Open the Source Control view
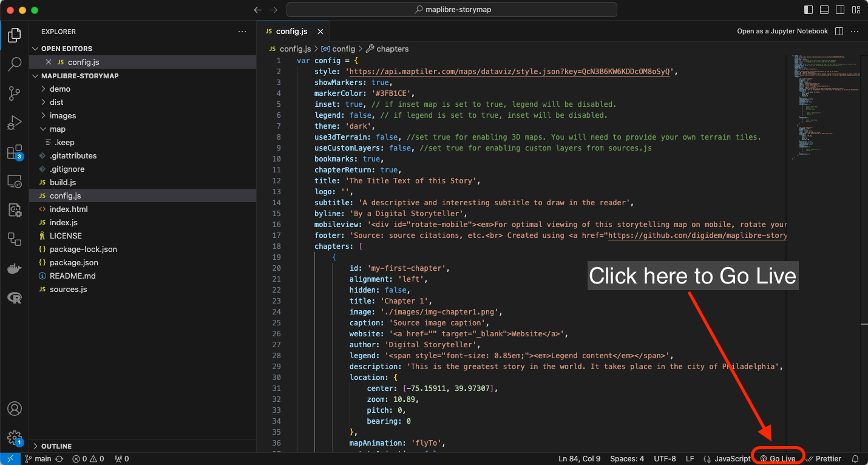868x465 pixels. [15, 93]
